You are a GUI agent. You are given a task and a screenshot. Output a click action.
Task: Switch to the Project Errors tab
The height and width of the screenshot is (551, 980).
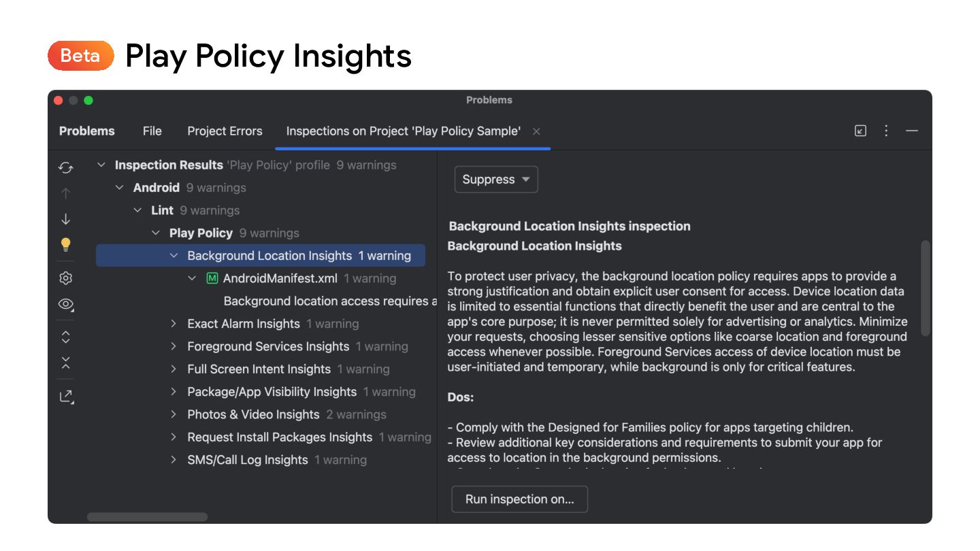pyautogui.click(x=225, y=131)
